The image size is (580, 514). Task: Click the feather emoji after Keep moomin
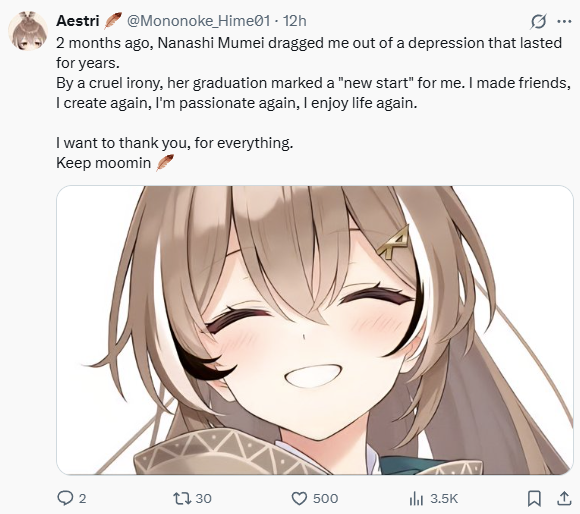[x=165, y=163]
